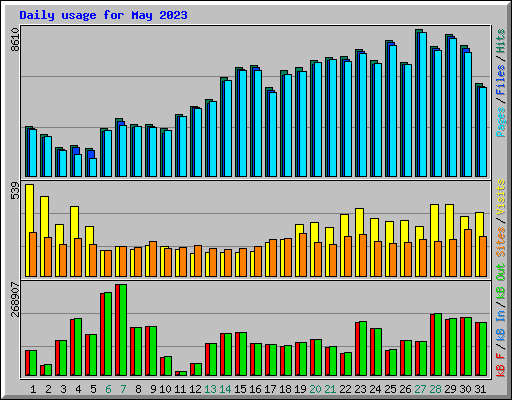Click the green kB bar for day 6
Viewport: 512px width, 400px height.
pyautogui.click(x=108, y=334)
